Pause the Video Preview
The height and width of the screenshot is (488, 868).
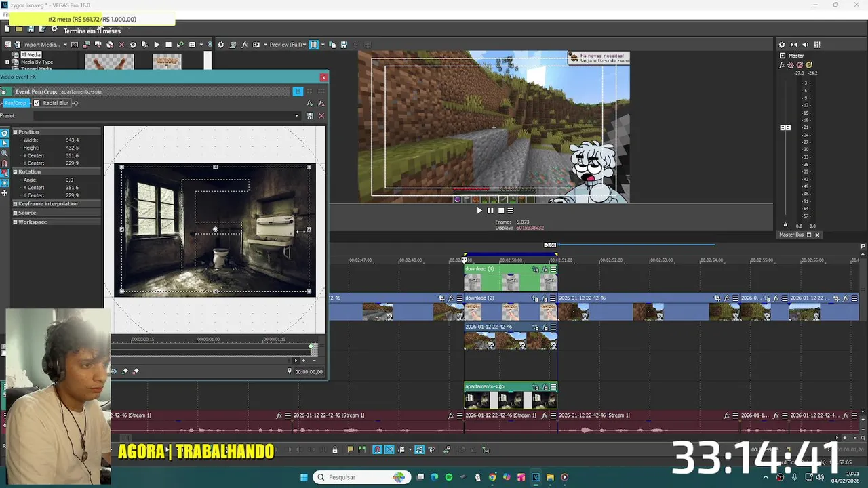click(490, 210)
